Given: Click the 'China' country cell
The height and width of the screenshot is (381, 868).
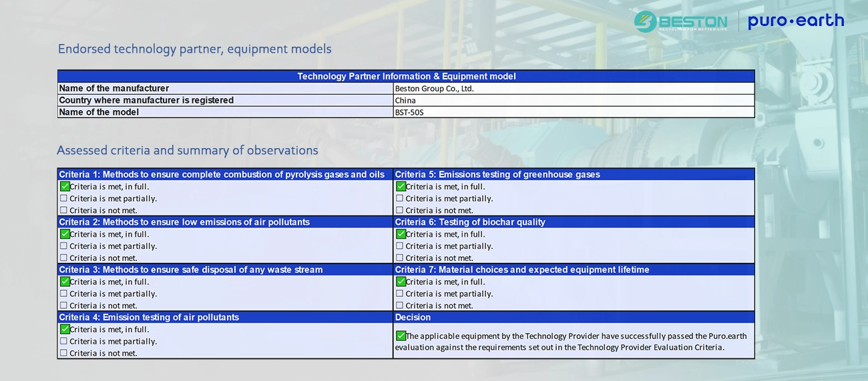Looking at the screenshot, I should pos(574,100).
